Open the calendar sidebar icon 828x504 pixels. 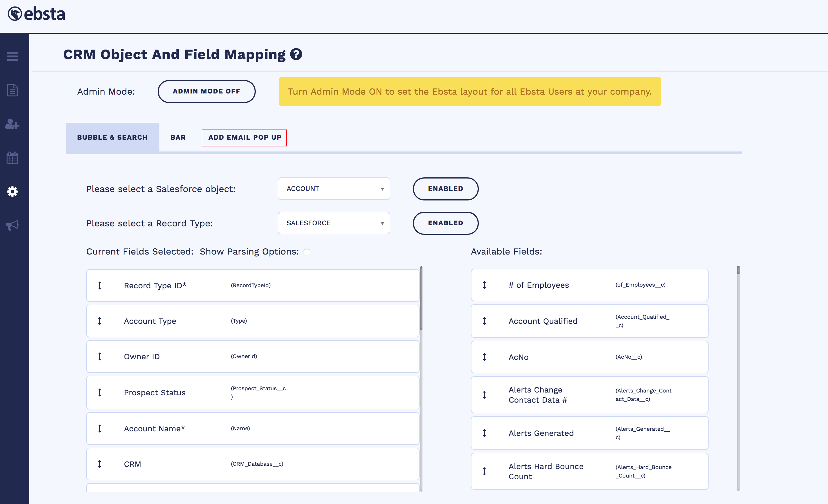point(12,158)
